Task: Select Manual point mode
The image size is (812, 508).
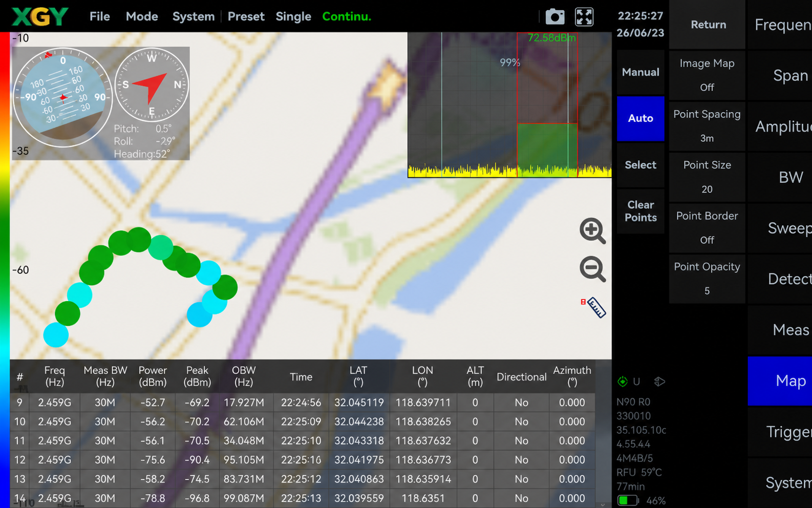Action: (x=640, y=72)
